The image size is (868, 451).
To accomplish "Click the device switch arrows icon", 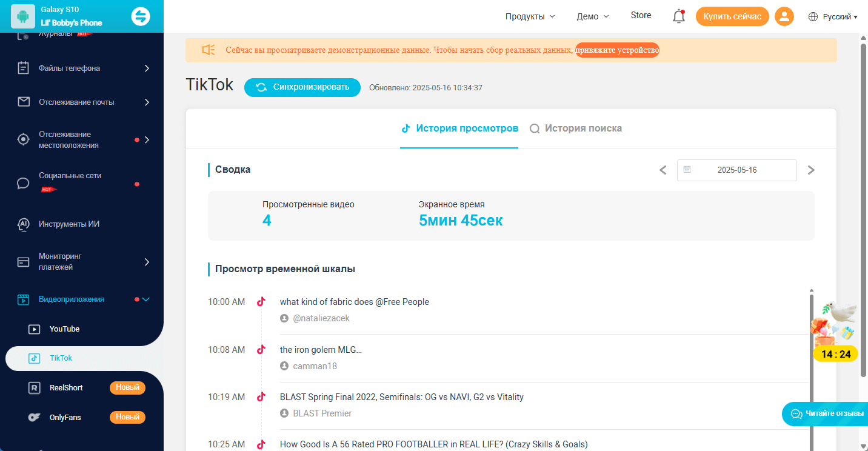I will tap(141, 16).
